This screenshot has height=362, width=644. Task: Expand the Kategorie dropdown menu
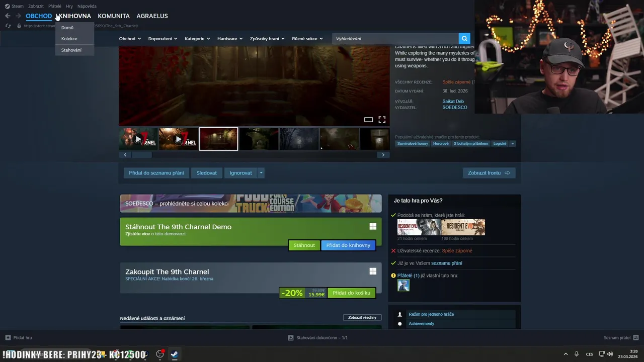tap(197, 39)
